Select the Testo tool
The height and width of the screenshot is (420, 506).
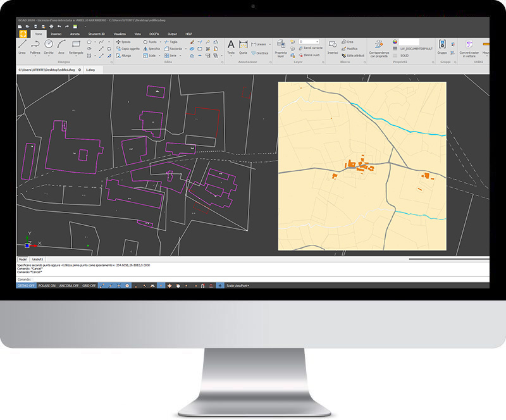pos(230,45)
